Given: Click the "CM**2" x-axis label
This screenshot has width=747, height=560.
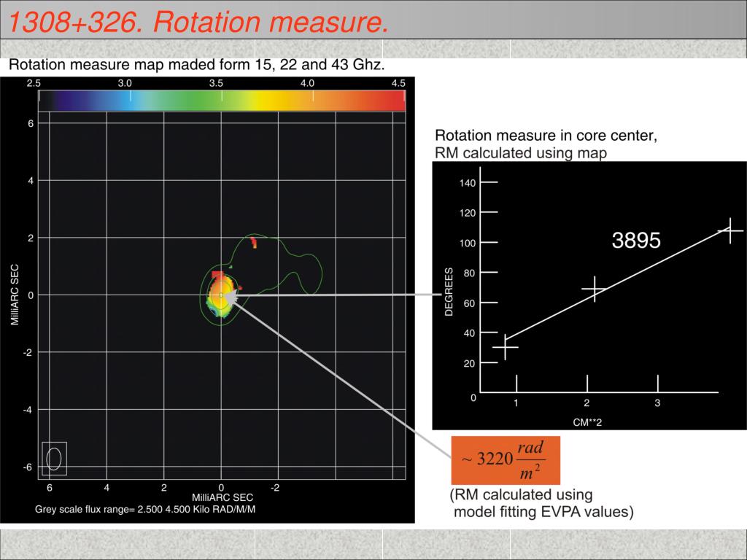Looking at the screenshot, I should [x=587, y=422].
